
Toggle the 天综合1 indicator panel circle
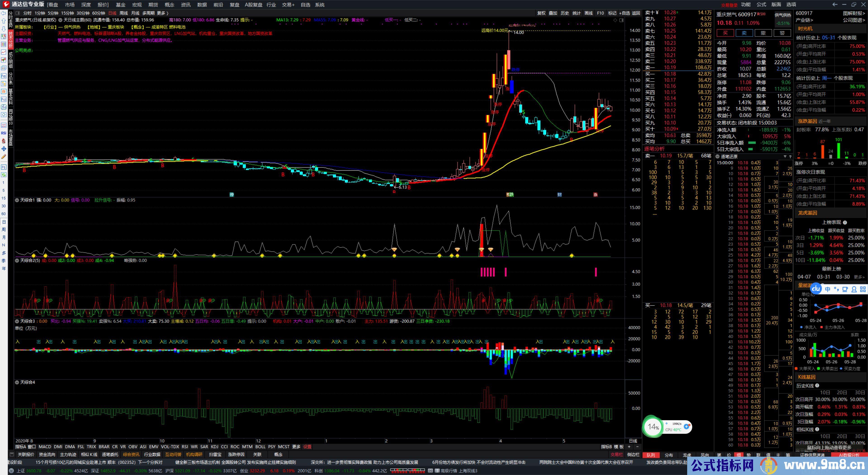coord(17,200)
